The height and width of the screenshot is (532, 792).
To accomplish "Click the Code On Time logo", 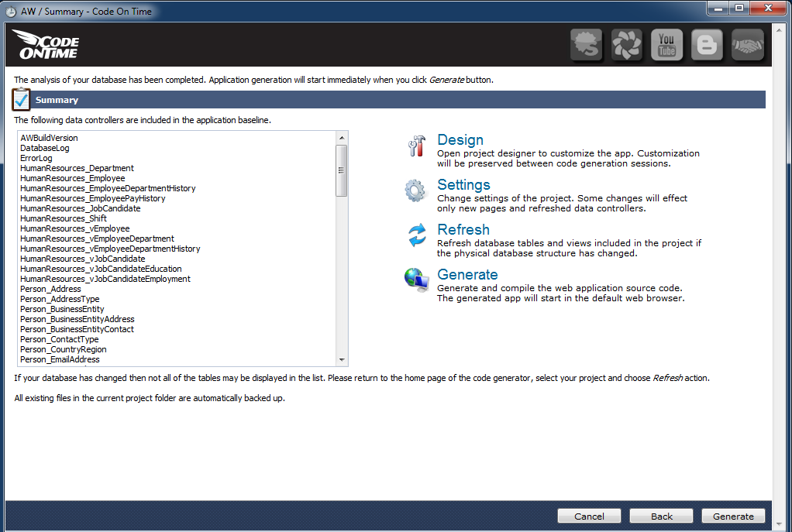I will coord(46,44).
